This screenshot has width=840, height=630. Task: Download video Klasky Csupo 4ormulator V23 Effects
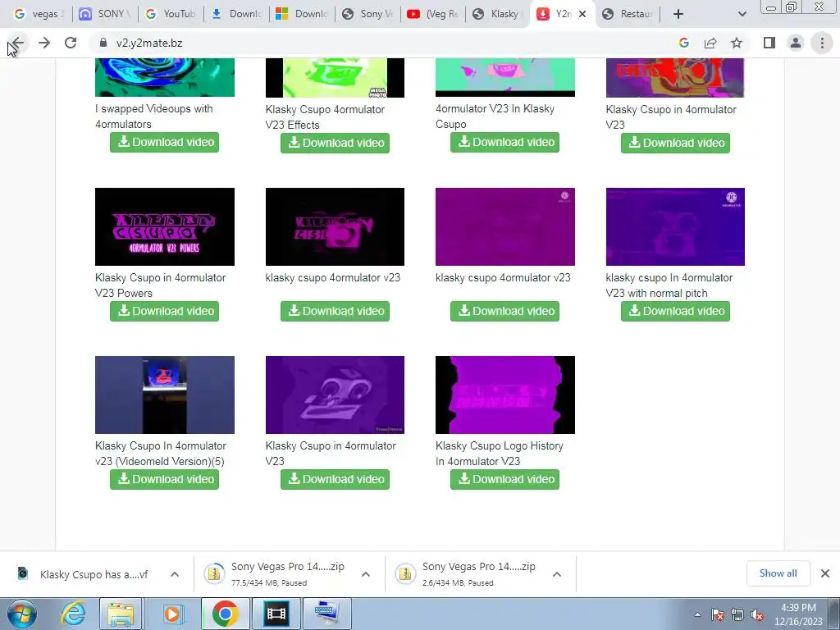point(335,143)
